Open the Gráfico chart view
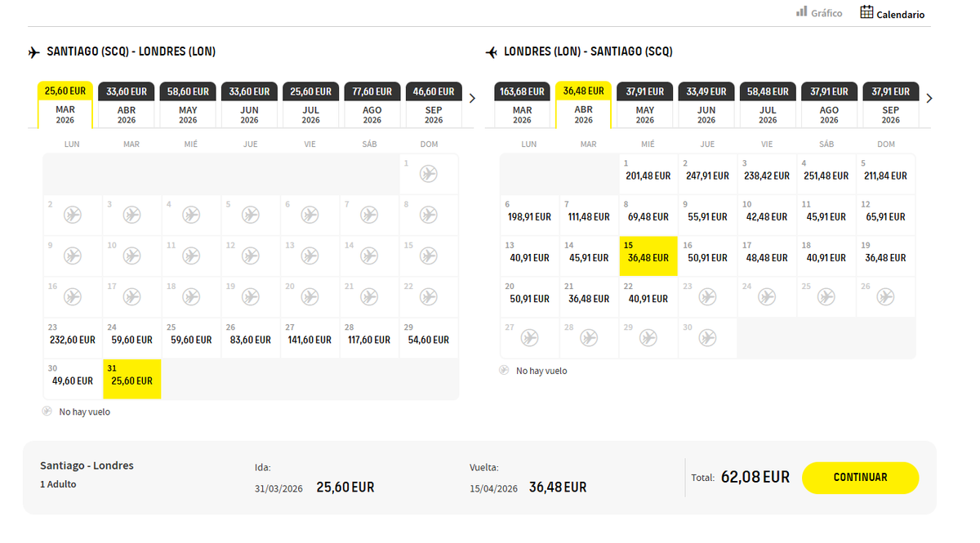 click(819, 12)
